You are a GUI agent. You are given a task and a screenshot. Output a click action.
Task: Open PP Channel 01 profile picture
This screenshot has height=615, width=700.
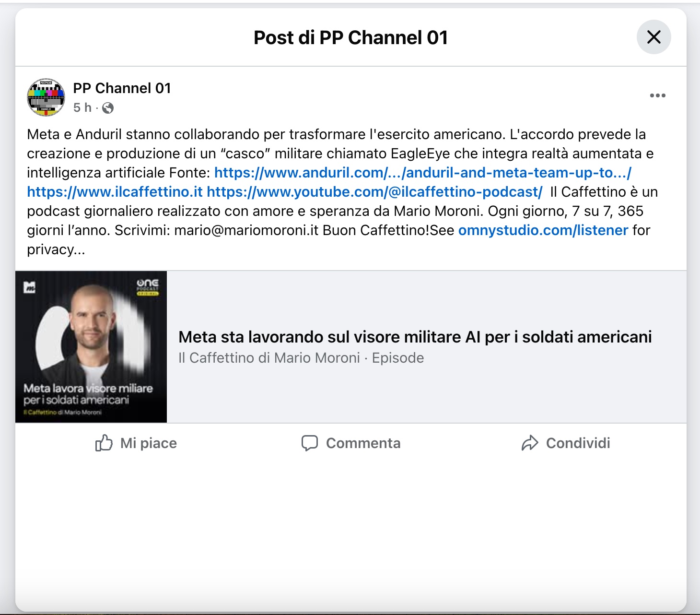point(46,97)
